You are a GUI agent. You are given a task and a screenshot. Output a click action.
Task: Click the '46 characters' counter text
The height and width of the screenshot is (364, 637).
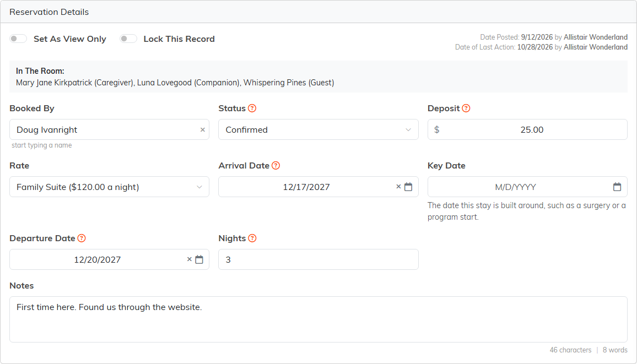click(570, 350)
